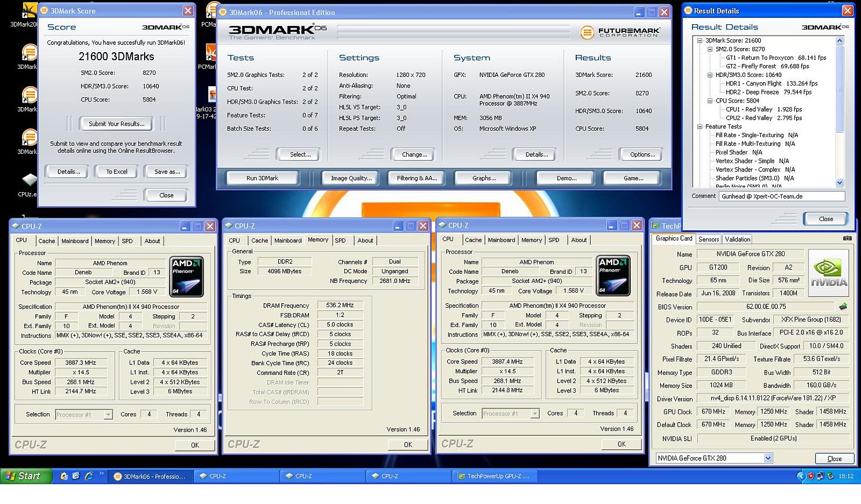Click Save as... in 3DMark Score window
861x504 pixels.
coord(167,171)
